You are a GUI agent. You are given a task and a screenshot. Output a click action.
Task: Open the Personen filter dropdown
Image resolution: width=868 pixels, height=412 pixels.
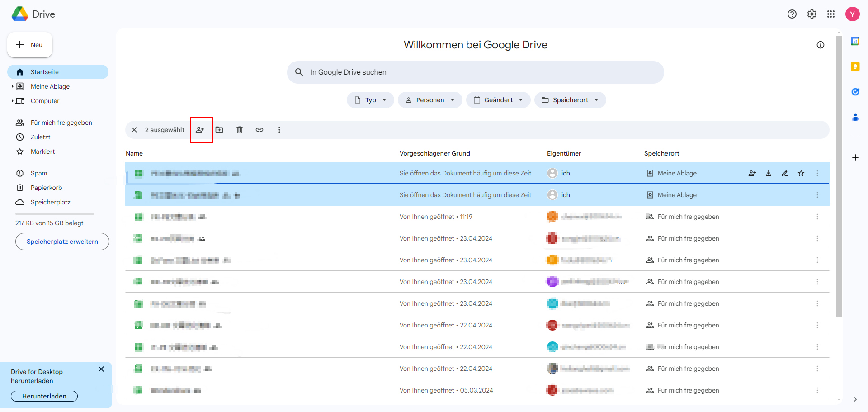click(x=430, y=100)
